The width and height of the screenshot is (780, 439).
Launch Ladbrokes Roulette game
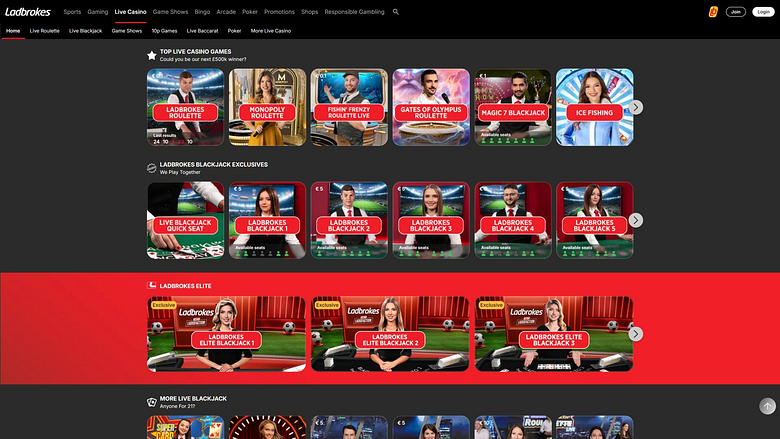click(x=186, y=107)
